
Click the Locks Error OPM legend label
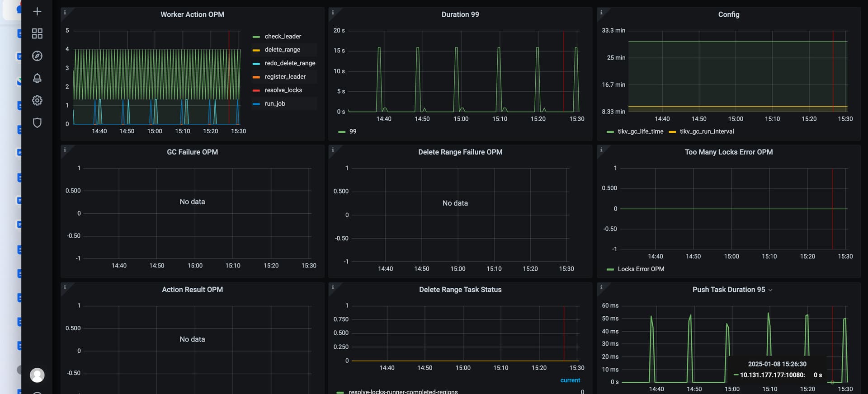(641, 269)
